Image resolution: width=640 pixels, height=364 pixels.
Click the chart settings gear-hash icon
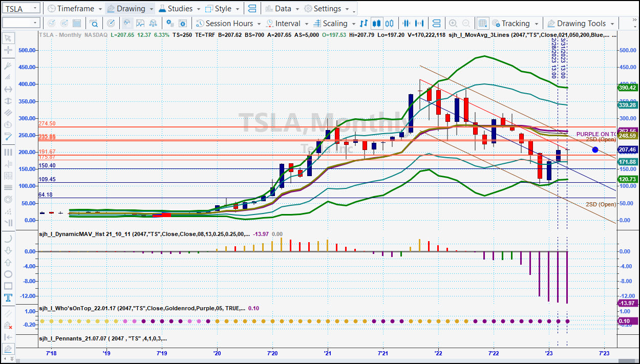click(169, 23)
